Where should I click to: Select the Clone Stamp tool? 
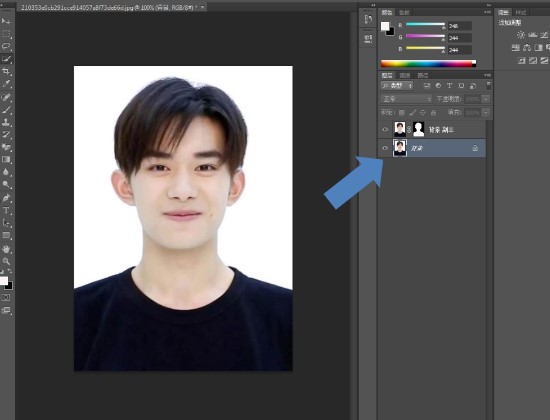coord(6,122)
